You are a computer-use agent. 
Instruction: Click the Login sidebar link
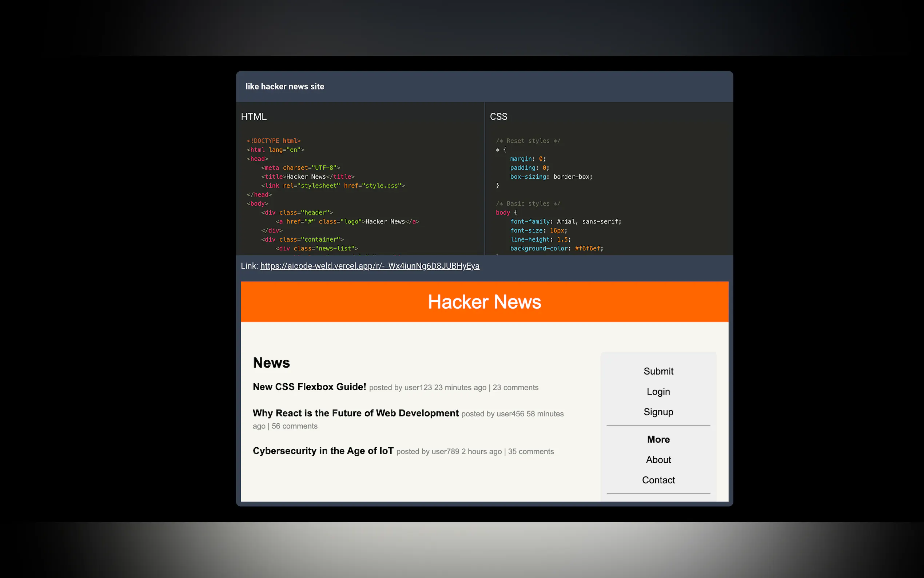pyautogui.click(x=658, y=391)
